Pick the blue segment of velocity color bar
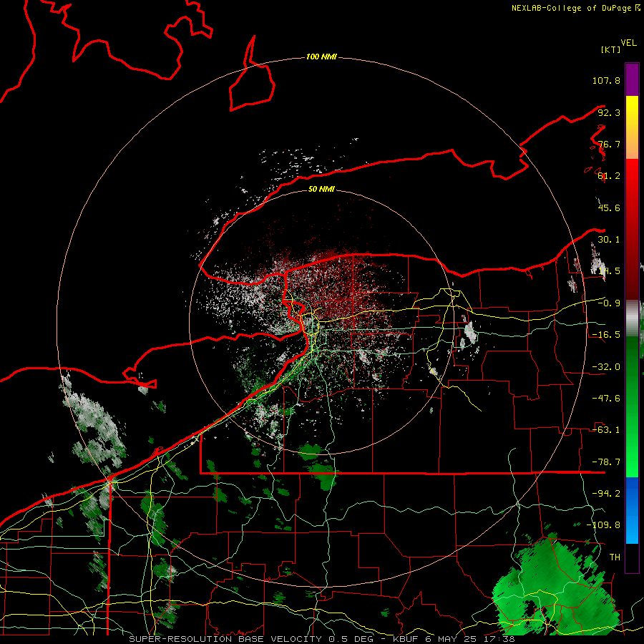 [x=632, y=510]
